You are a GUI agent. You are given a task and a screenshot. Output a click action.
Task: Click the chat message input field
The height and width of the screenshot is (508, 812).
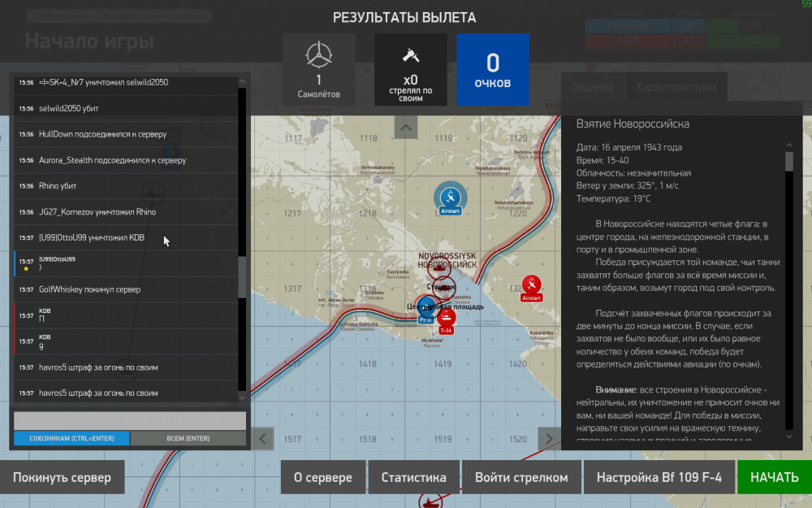coord(130,420)
